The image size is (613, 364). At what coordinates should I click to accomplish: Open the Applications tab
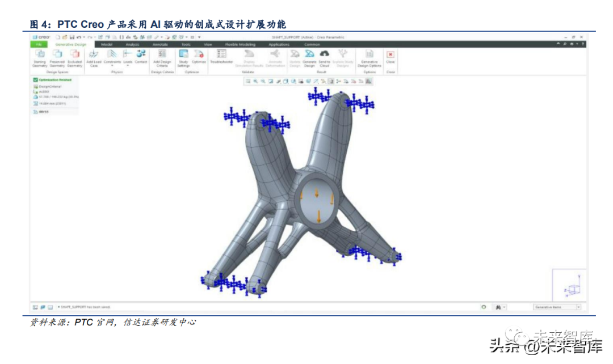(279, 45)
